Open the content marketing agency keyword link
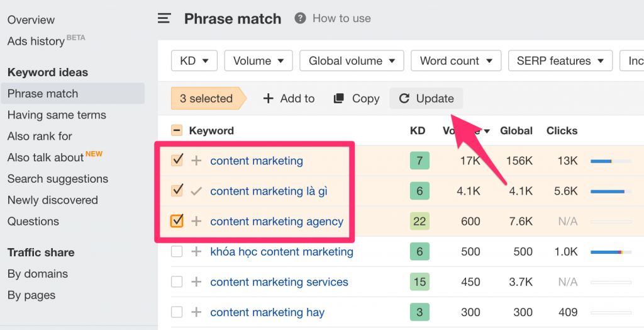 pos(277,221)
